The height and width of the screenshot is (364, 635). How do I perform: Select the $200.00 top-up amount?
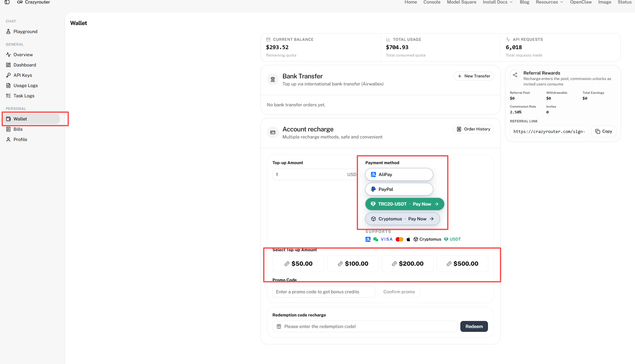click(408, 264)
